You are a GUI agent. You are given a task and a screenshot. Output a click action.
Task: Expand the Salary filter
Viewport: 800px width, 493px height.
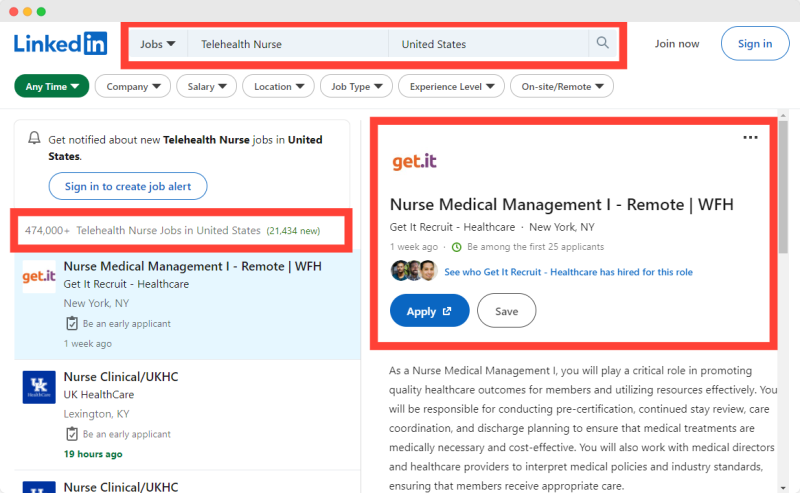tap(207, 86)
